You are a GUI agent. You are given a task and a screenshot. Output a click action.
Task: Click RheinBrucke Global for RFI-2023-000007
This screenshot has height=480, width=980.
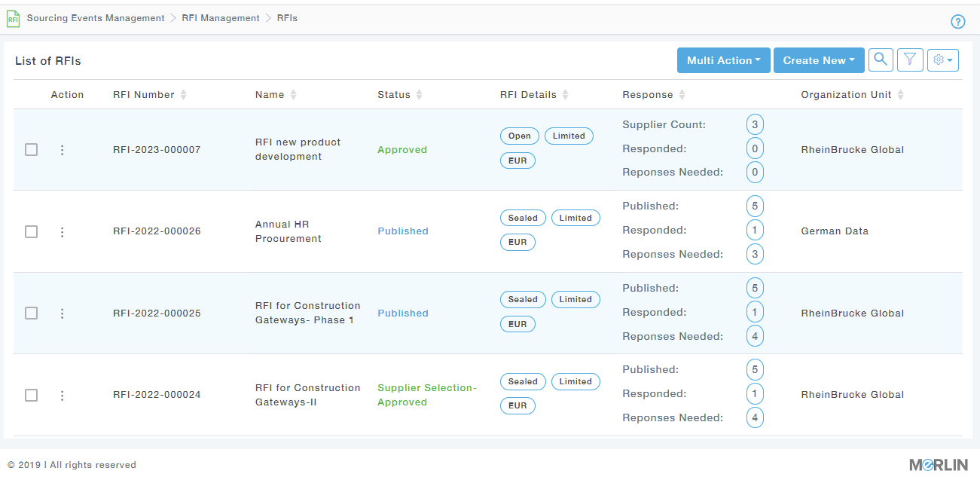pos(853,150)
